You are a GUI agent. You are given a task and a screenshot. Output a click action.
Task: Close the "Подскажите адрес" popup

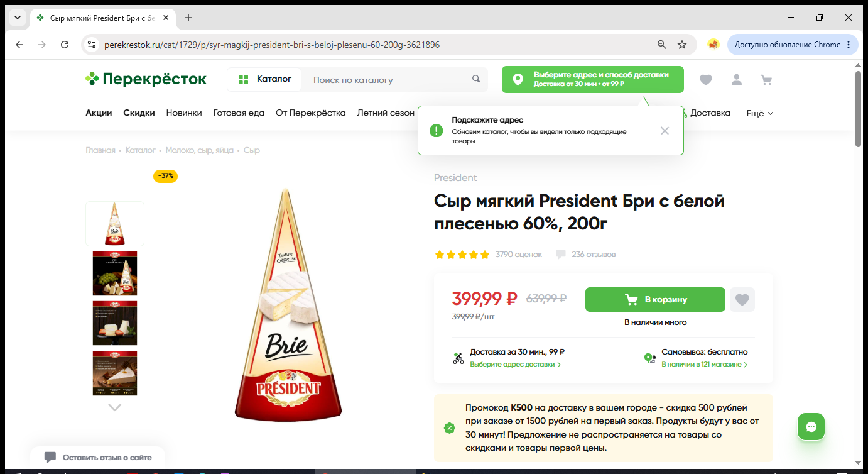665,131
